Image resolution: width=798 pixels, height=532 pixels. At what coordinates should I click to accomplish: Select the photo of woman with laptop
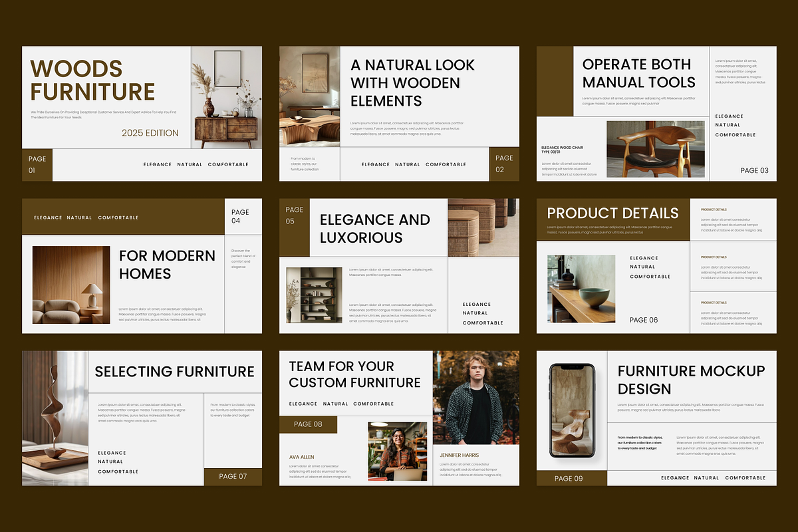tap(398, 451)
